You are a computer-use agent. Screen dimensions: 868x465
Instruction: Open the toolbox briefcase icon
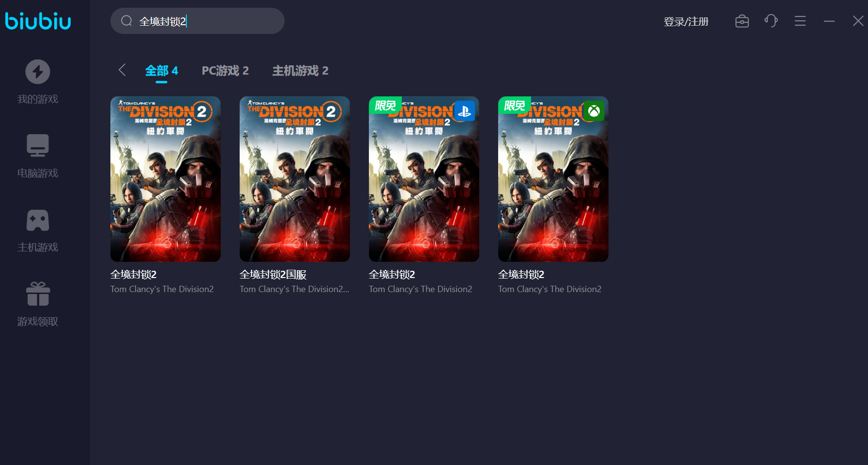pos(742,21)
